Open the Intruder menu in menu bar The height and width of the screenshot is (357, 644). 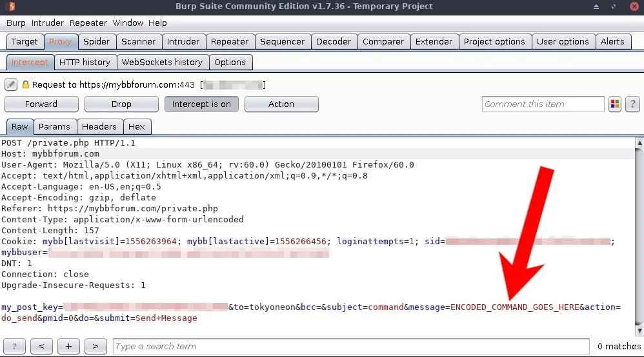coord(48,23)
